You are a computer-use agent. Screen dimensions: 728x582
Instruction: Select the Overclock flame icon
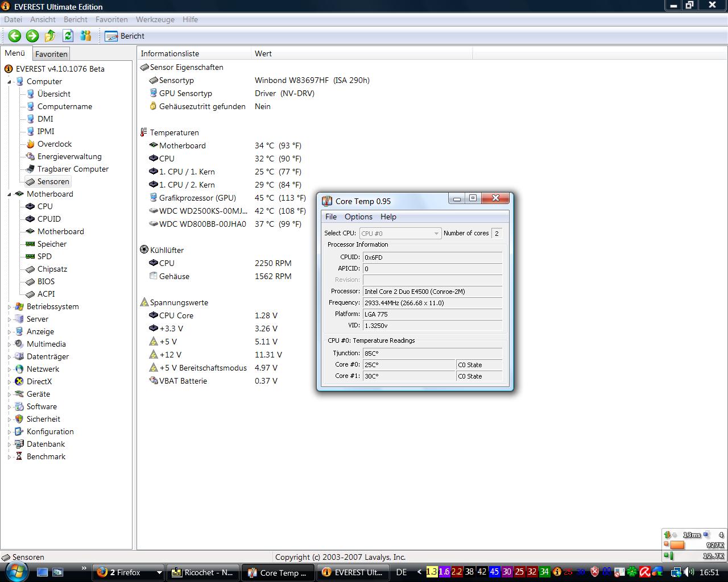(30, 144)
